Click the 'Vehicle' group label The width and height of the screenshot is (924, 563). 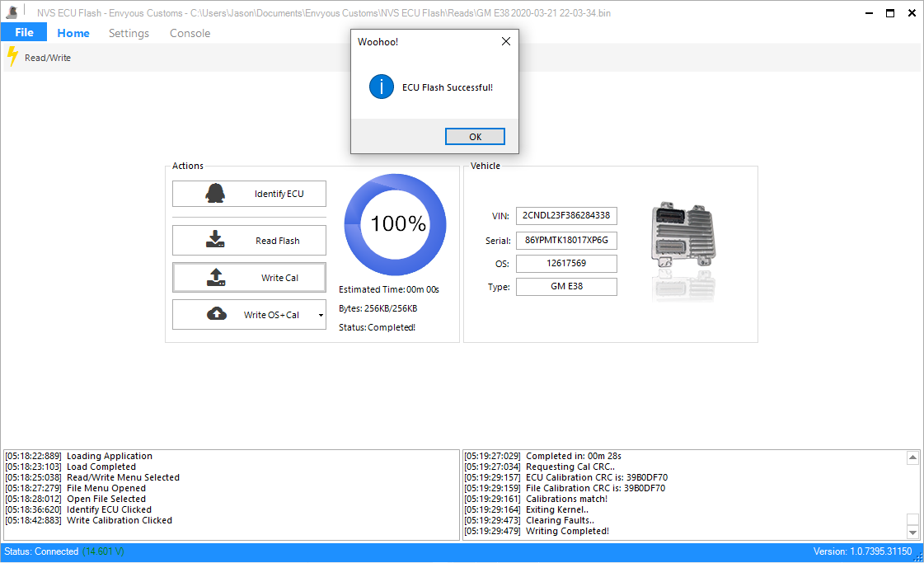(485, 166)
